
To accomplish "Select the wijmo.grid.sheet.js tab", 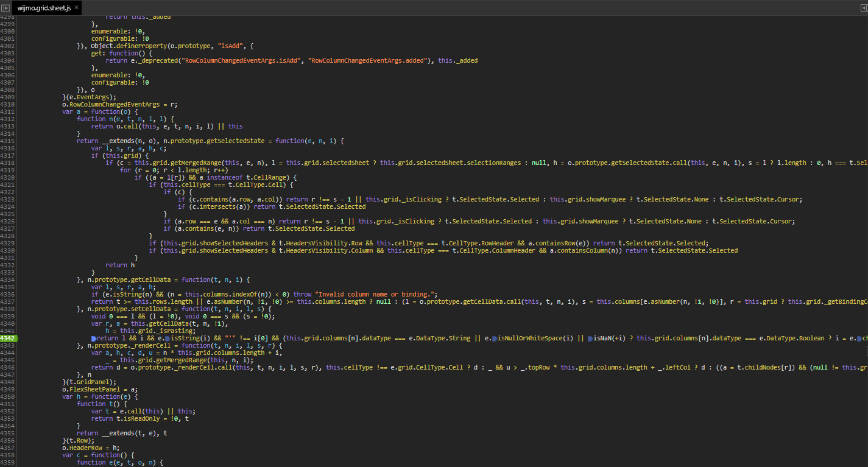I will [x=43, y=9].
